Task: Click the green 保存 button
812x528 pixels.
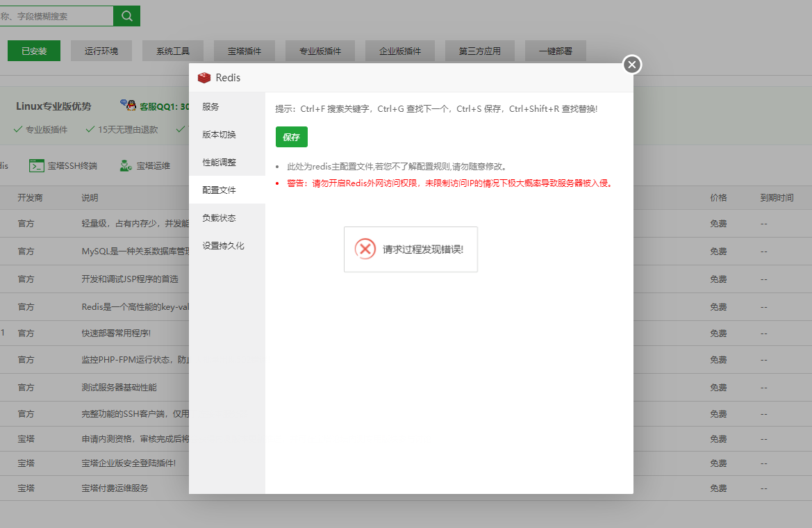Action: click(x=292, y=137)
